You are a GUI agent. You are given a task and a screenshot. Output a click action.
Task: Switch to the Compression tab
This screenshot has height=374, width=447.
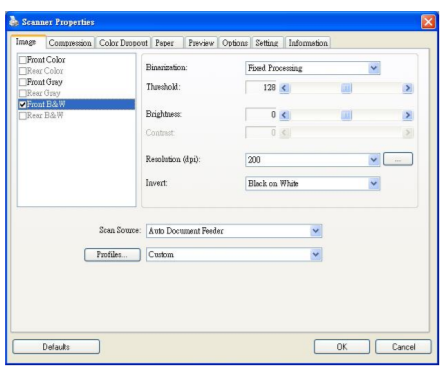pos(70,43)
